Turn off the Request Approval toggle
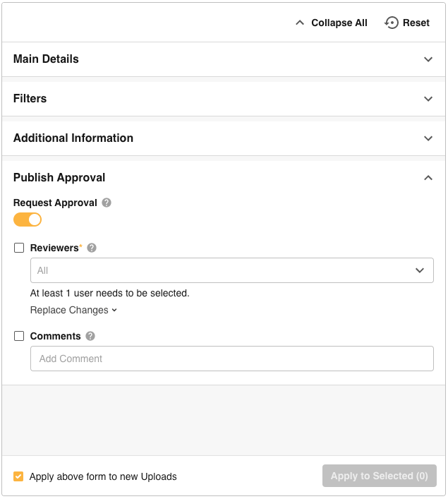 [x=28, y=220]
